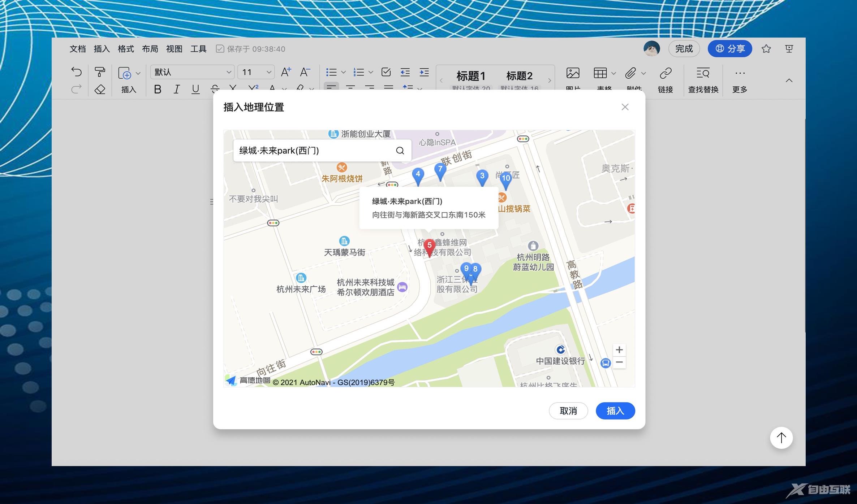Select map marker number 10
The image size is (857, 504).
[506, 181]
